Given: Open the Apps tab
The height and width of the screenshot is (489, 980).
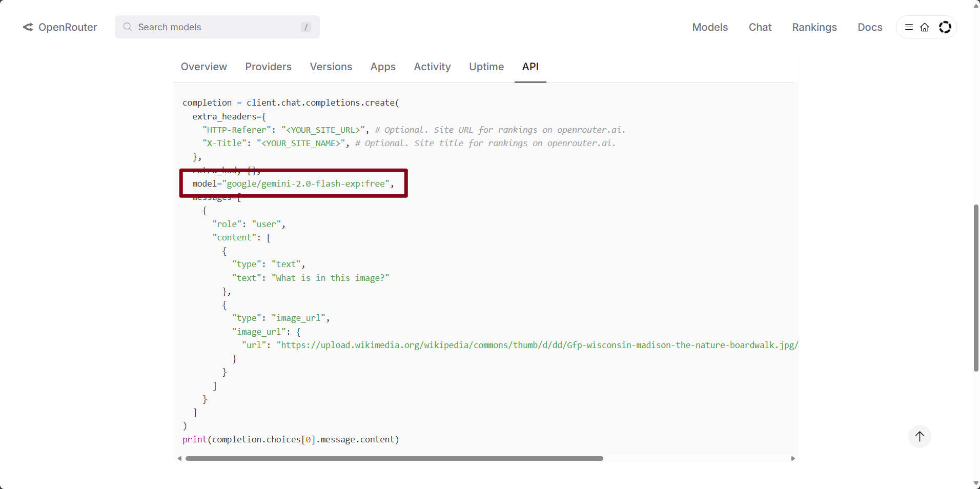Looking at the screenshot, I should 383,67.
